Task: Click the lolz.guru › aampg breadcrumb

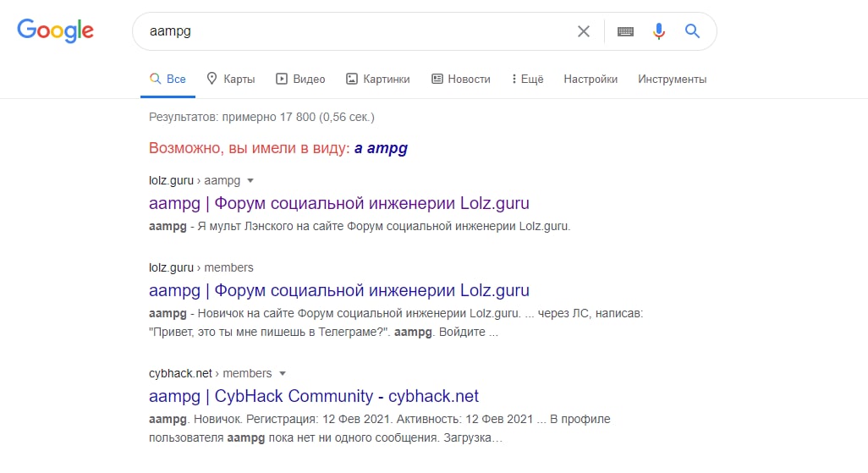Action: 195,180
